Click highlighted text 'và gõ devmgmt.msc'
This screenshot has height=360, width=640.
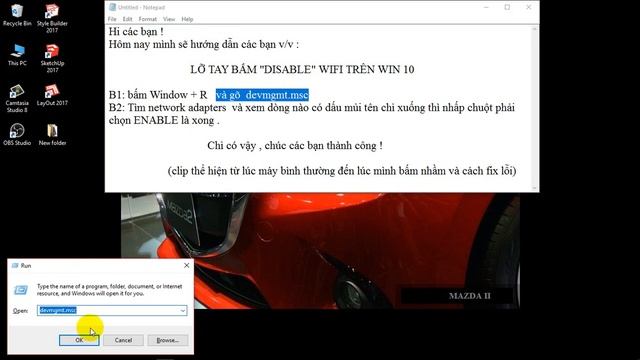262,95
